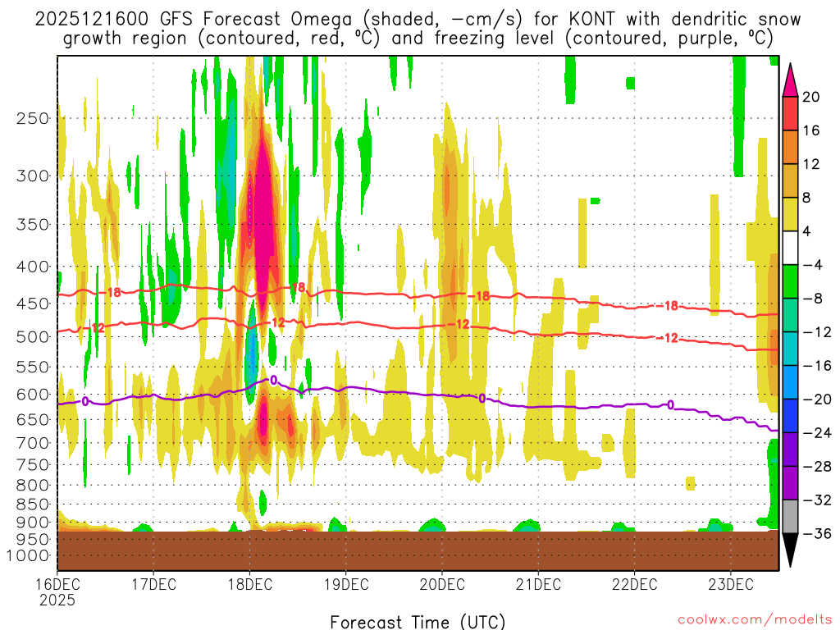Viewport: 840px width, 630px height.
Task: Click the 450 pressure level label
Action: pos(33,304)
